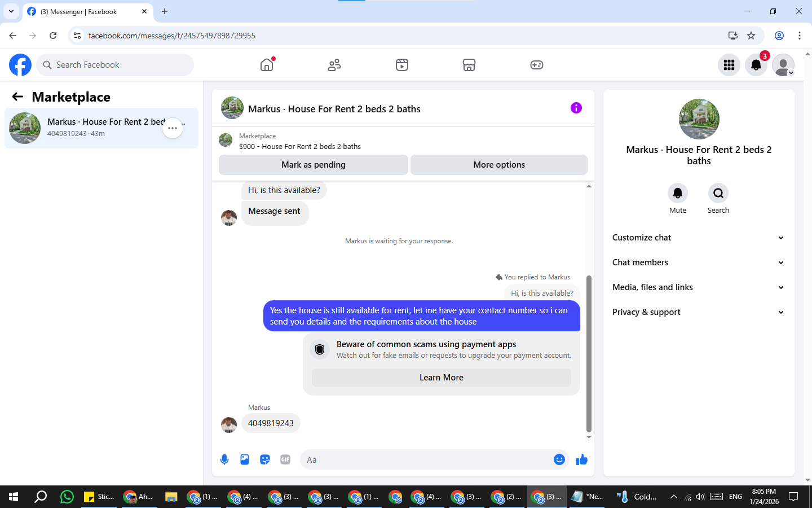Open a new browser tab
812x508 pixels.
click(165, 11)
